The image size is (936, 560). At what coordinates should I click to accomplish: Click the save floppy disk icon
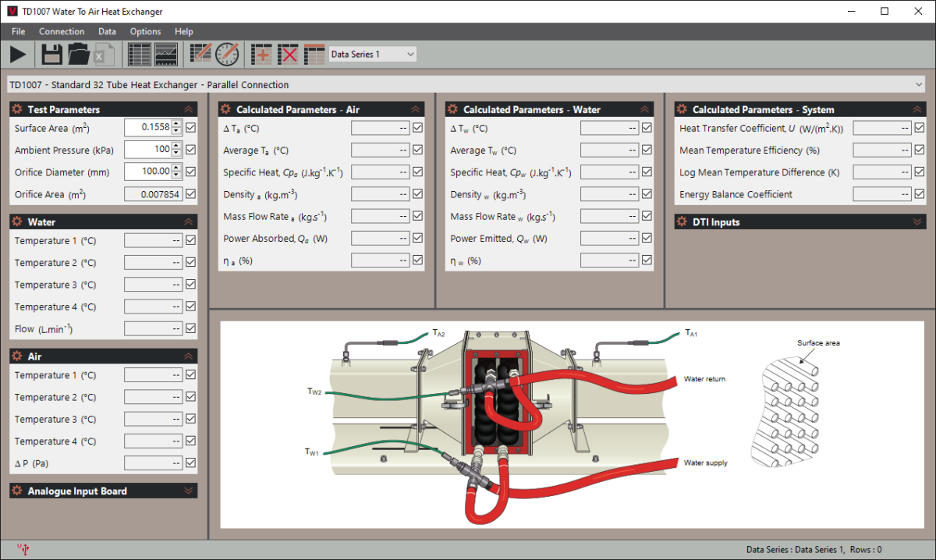51,54
